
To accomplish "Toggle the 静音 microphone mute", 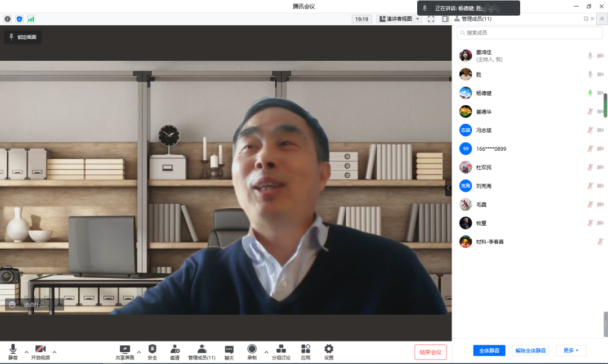I will 13,352.
